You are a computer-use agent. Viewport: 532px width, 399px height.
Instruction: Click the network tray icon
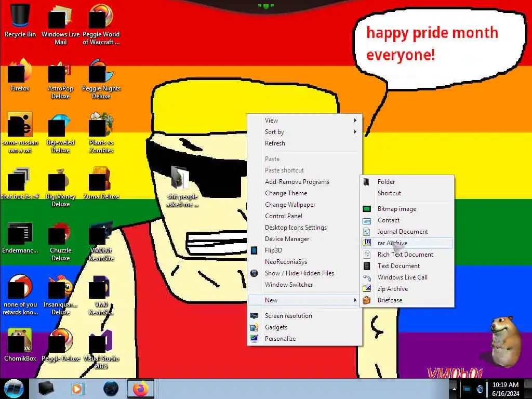[x=467, y=389]
